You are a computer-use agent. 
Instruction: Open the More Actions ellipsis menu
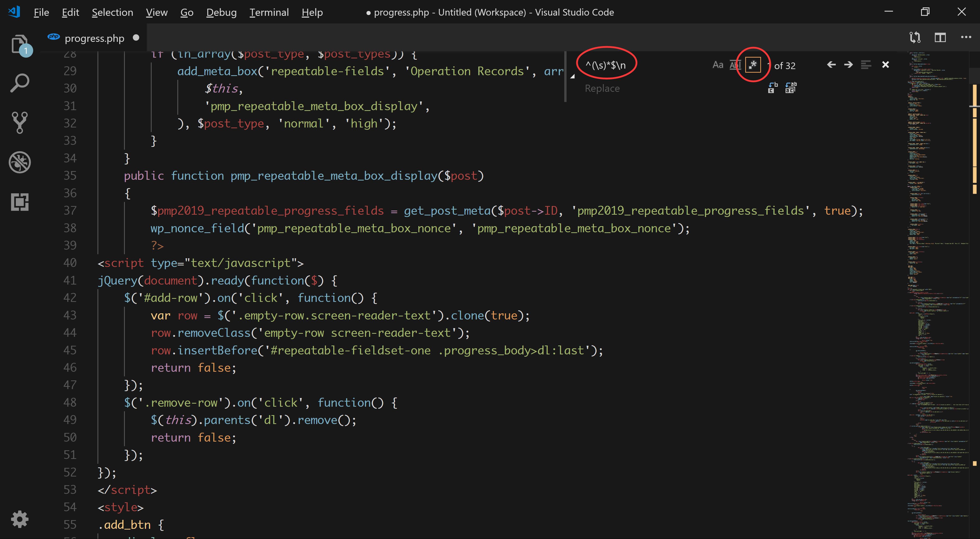(x=966, y=37)
